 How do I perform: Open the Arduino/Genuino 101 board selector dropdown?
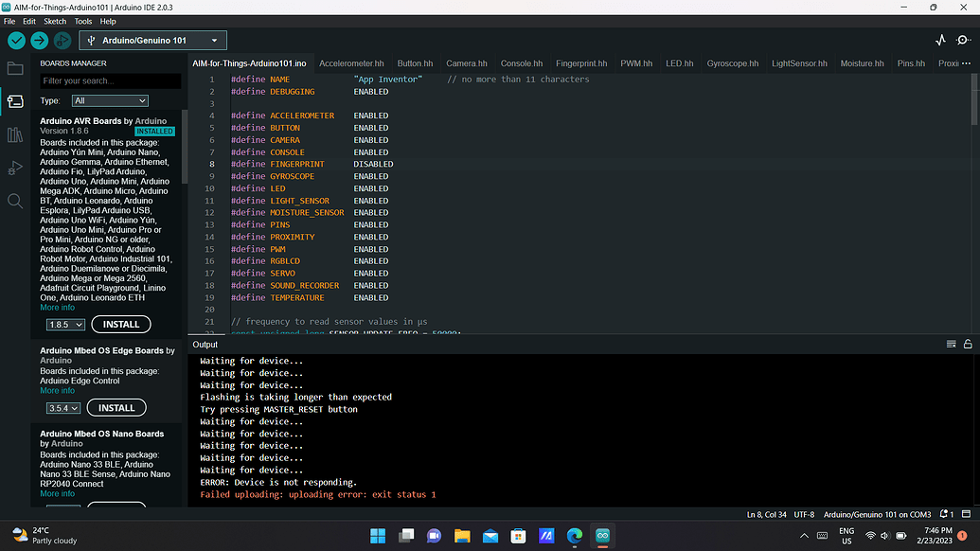point(151,41)
